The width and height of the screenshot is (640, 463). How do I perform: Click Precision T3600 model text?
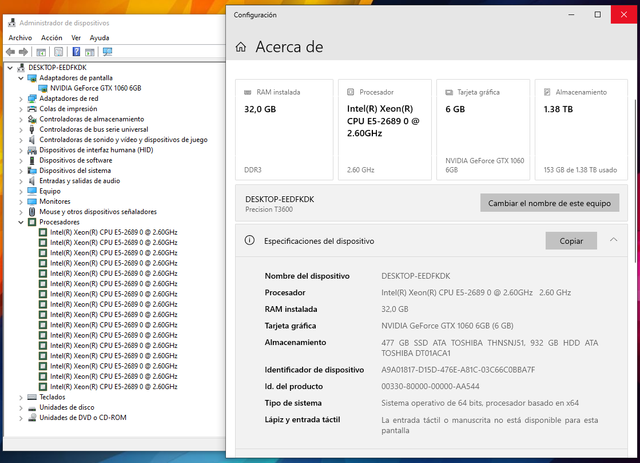pos(269,209)
